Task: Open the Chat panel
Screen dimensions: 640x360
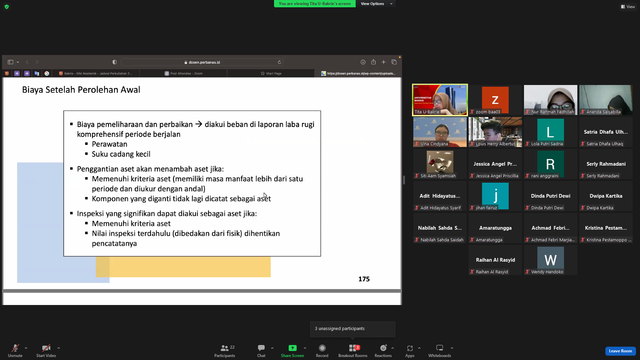Action: click(261, 350)
